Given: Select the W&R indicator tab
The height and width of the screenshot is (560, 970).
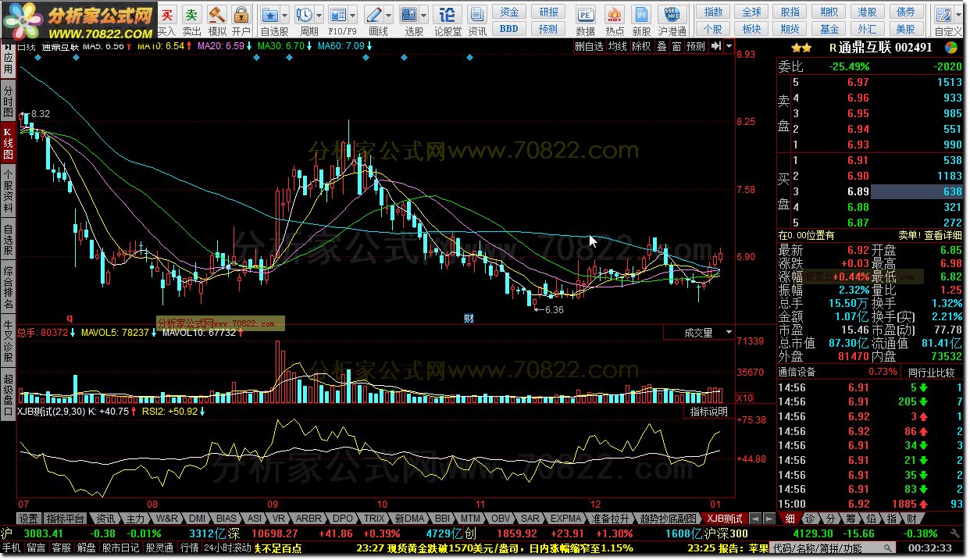Looking at the screenshot, I should pos(167,519).
